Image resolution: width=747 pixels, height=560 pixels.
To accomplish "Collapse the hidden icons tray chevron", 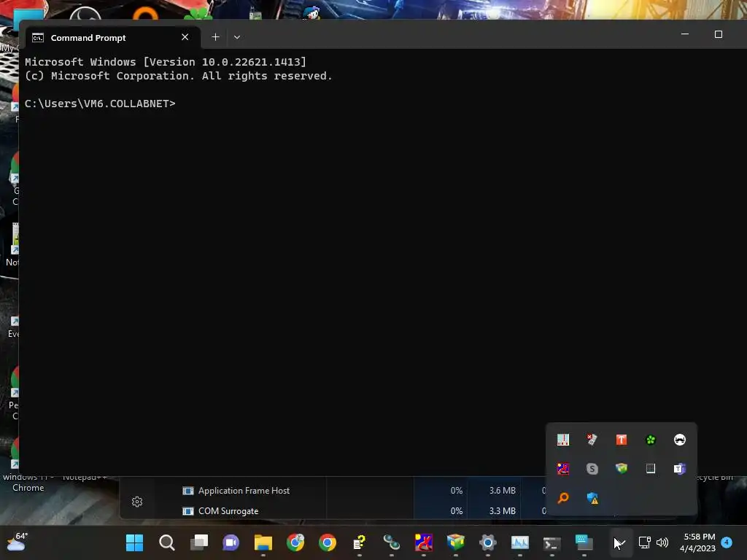I will click(x=620, y=542).
